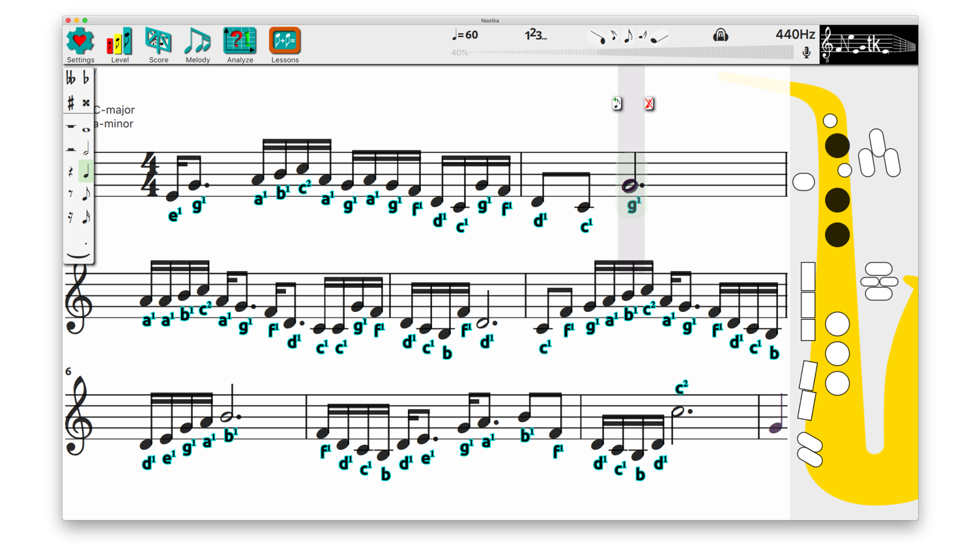Toggle the second black saxophone key
Image resolution: width=980 pixels, height=551 pixels.
point(837,200)
